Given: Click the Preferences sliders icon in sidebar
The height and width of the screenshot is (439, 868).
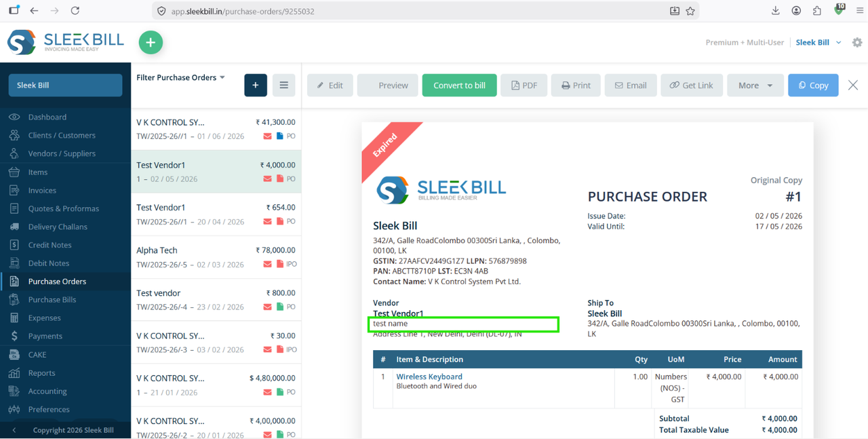Looking at the screenshot, I should (x=14, y=409).
